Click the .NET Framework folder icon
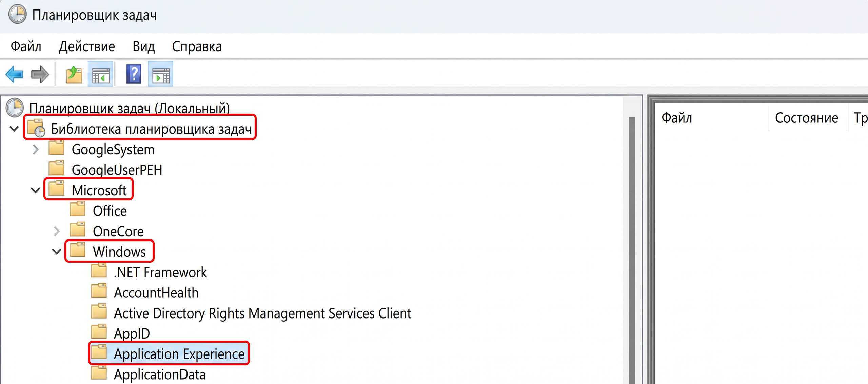This screenshot has width=868, height=384. click(x=99, y=271)
